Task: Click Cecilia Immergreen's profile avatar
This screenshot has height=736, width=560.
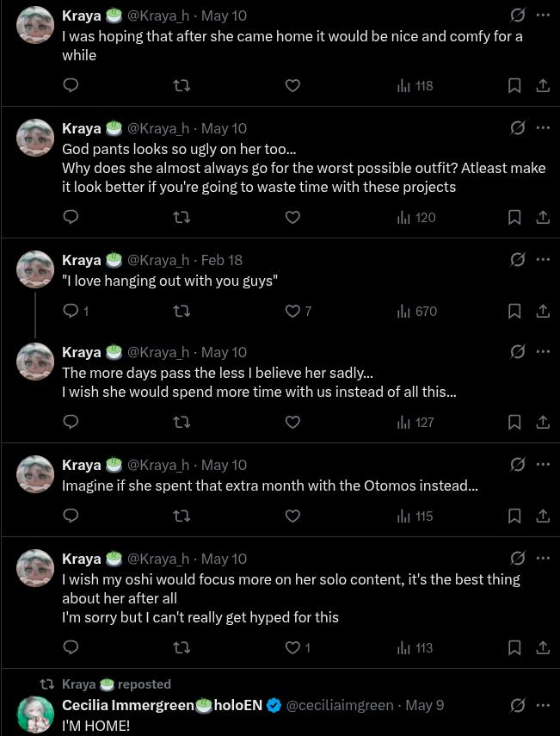Action: [x=35, y=714]
